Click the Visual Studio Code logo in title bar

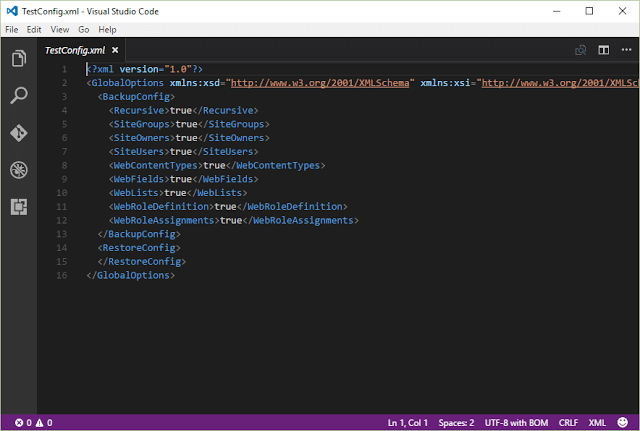click(12, 11)
